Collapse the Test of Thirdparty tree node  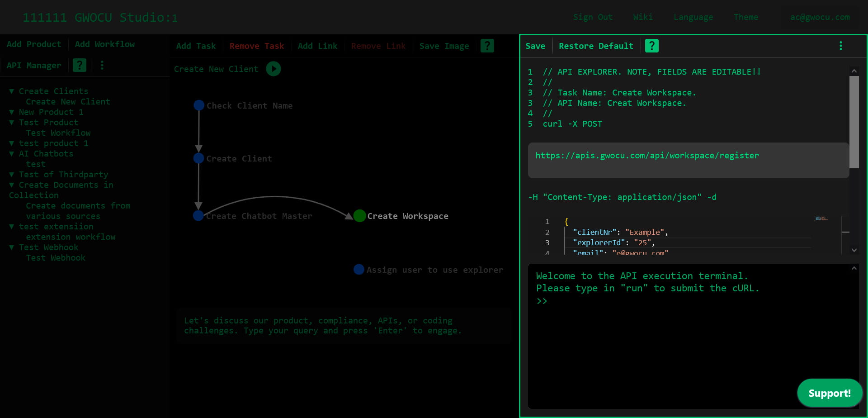[12, 175]
